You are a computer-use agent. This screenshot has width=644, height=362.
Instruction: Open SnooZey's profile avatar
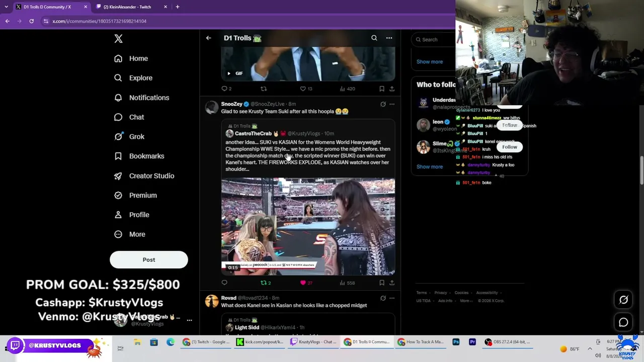212,107
